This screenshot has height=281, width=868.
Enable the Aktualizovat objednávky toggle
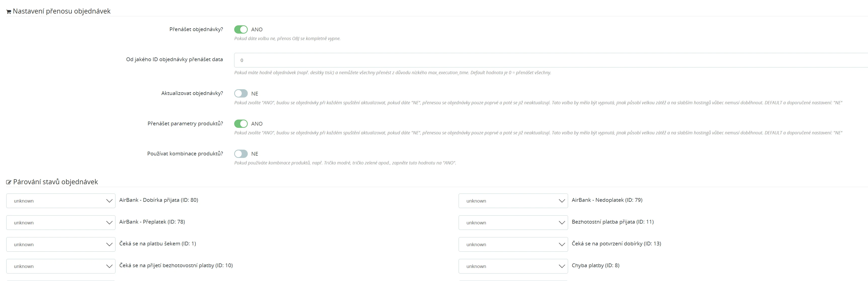(241, 93)
